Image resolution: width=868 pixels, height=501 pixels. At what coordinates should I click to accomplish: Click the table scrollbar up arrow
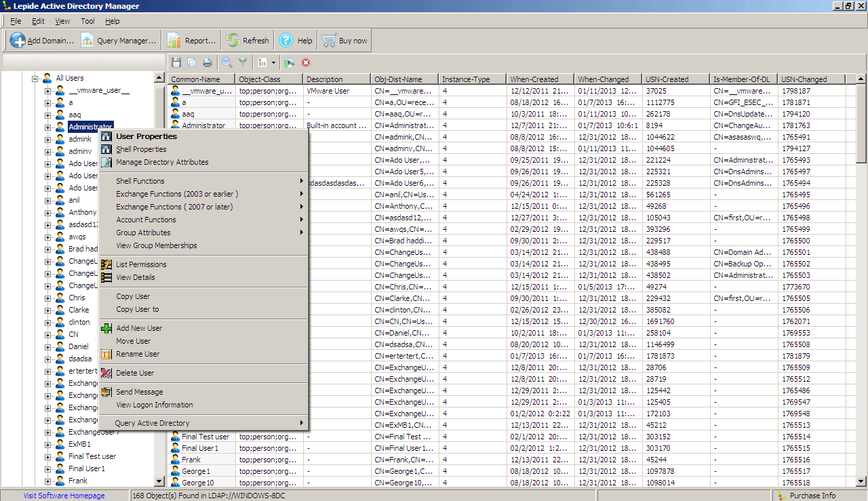[862, 79]
